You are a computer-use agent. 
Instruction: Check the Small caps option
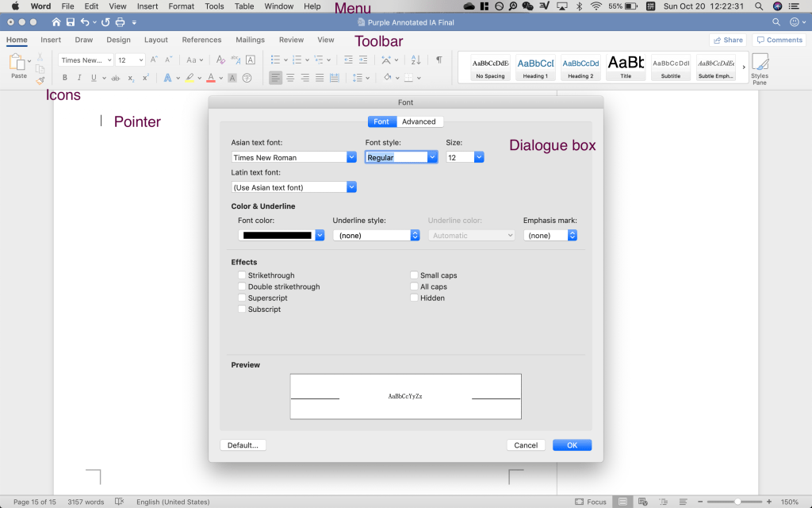coord(414,275)
